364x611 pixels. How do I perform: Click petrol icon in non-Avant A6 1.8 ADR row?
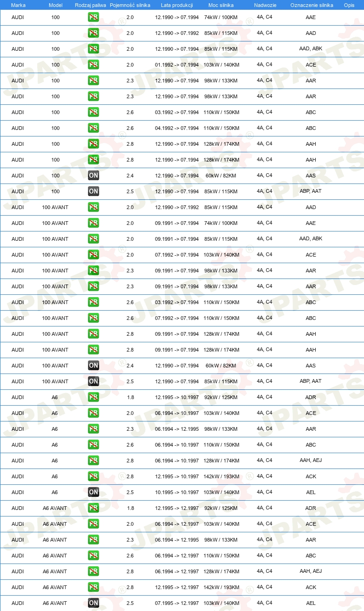point(93,397)
